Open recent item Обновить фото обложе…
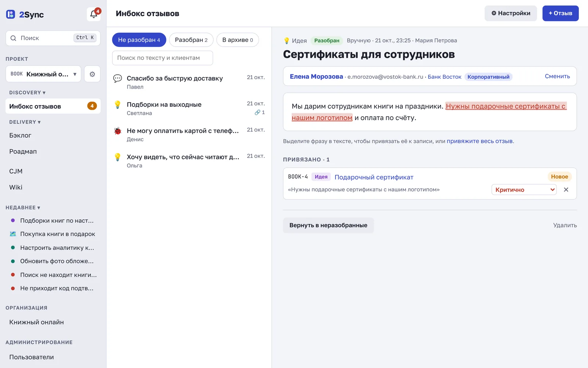The image size is (588, 368). point(53,261)
